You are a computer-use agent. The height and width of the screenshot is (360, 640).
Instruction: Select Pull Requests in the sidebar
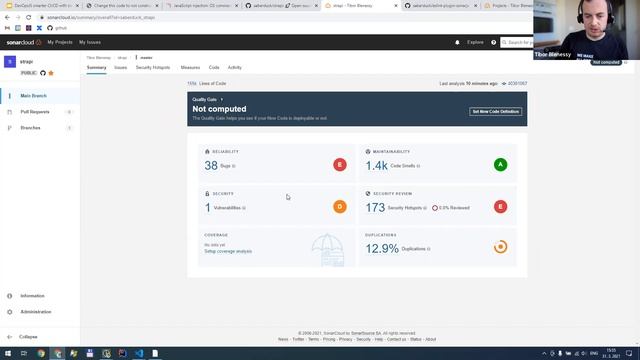(x=40, y=112)
